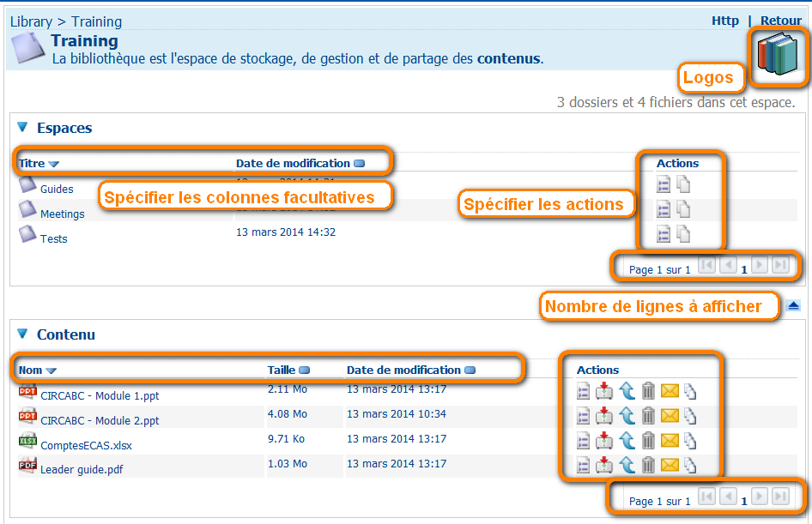Sort Espaces by Date de modification
The height and width of the screenshot is (524, 812).
tap(293, 163)
